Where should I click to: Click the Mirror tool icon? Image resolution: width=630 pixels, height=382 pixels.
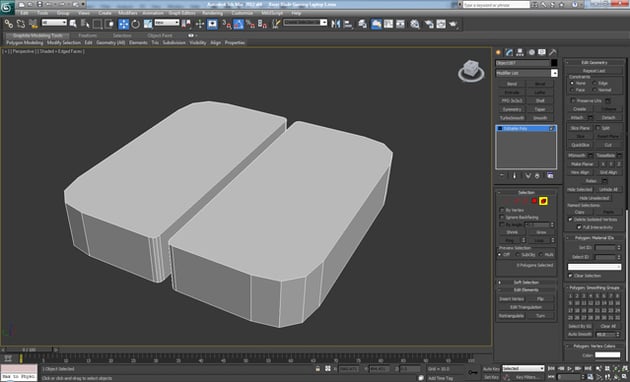(336, 24)
